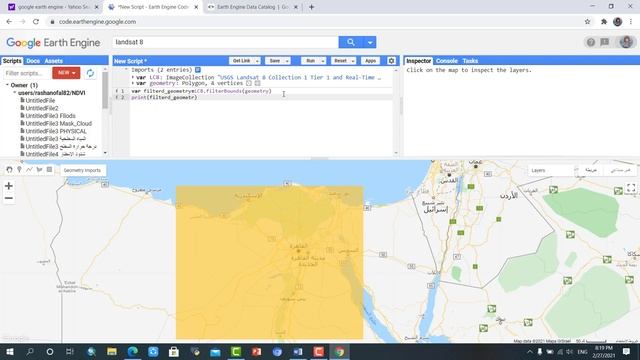
Task: Open the NEW script dropdown
Action: [66, 73]
